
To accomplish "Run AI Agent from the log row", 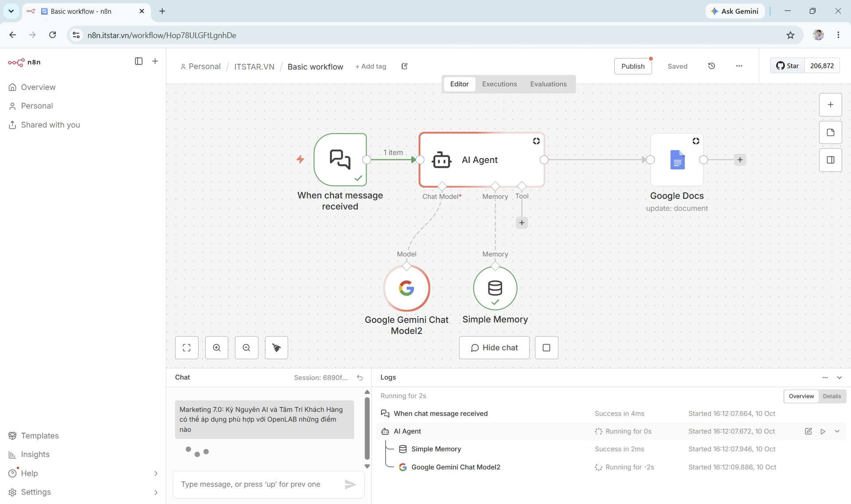I will (x=823, y=431).
